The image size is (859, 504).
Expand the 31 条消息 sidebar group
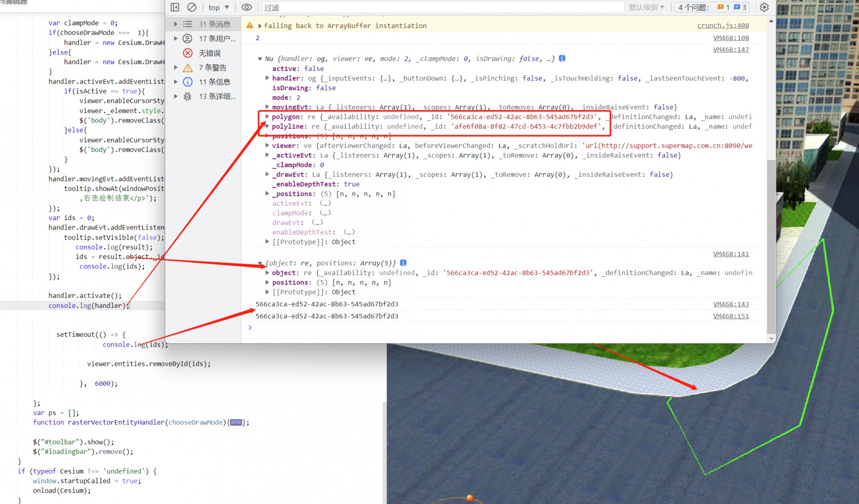[176, 24]
